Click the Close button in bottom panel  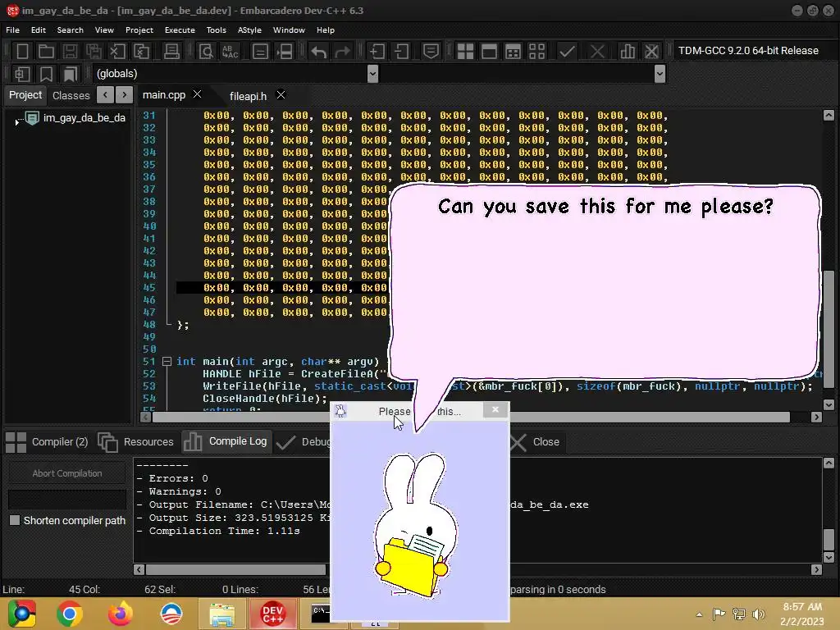pyautogui.click(x=535, y=442)
